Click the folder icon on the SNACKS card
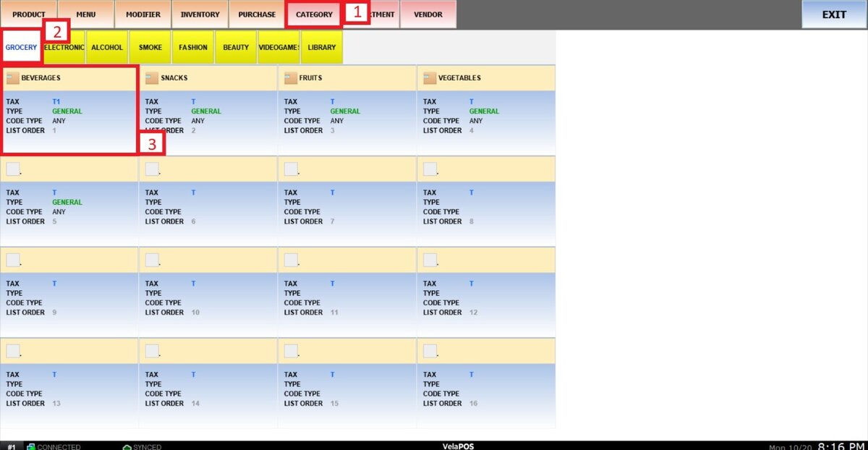 [x=152, y=77]
